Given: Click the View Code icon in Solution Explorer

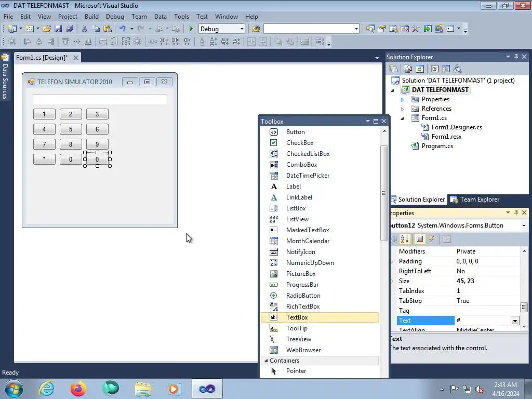Looking at the screenshot, I should tap(435, 69).
